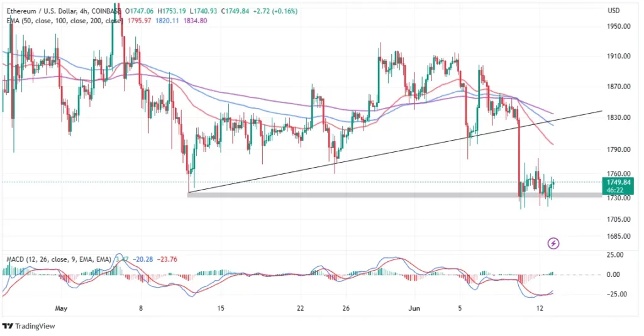Click the gray horizontal support zone rectangle
This screenshot has height=336, width=644.
(394, 195)
